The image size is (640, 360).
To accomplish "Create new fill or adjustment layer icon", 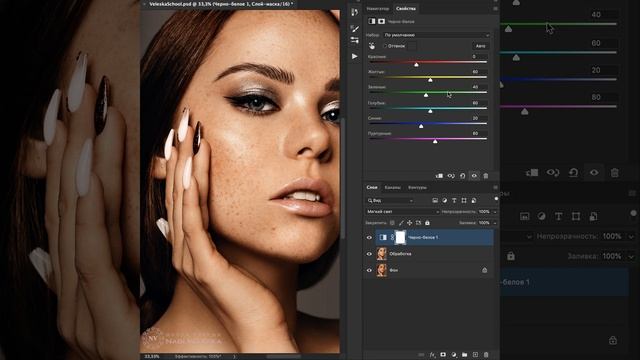I will pyautogui.click(x=454, y=355).
